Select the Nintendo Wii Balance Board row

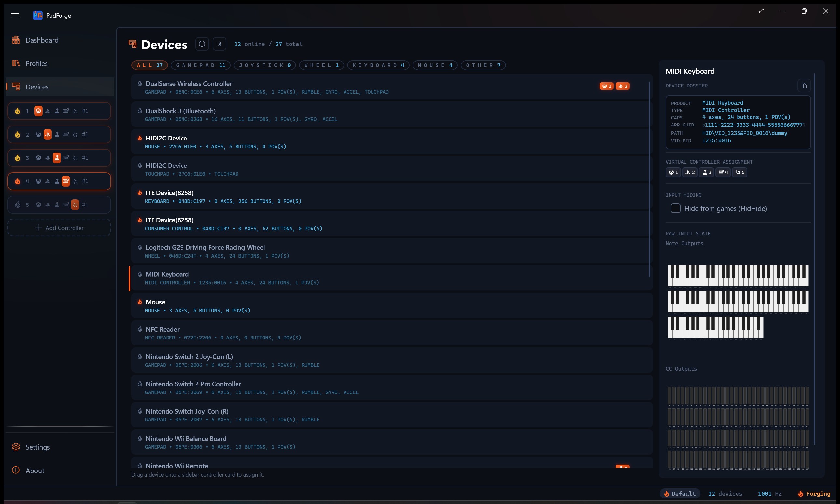click(392, 442)
